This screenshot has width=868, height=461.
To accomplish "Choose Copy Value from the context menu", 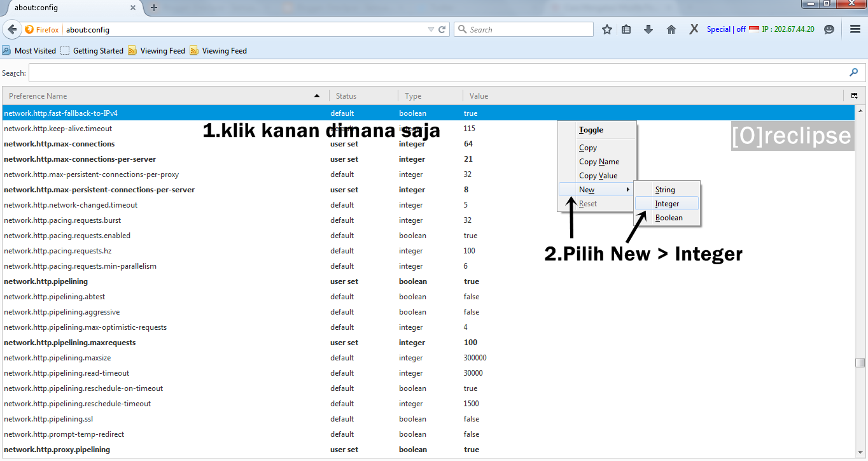I will [x=598, y=175].
